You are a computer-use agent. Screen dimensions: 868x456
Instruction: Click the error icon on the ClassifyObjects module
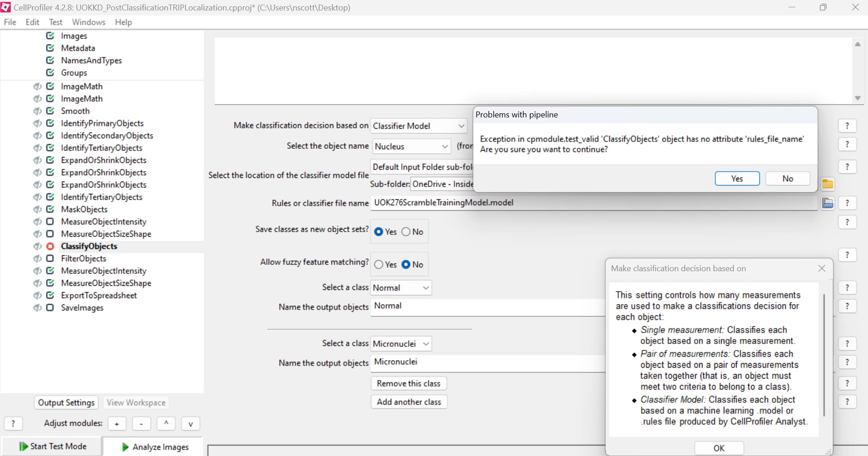click(50, 246)
